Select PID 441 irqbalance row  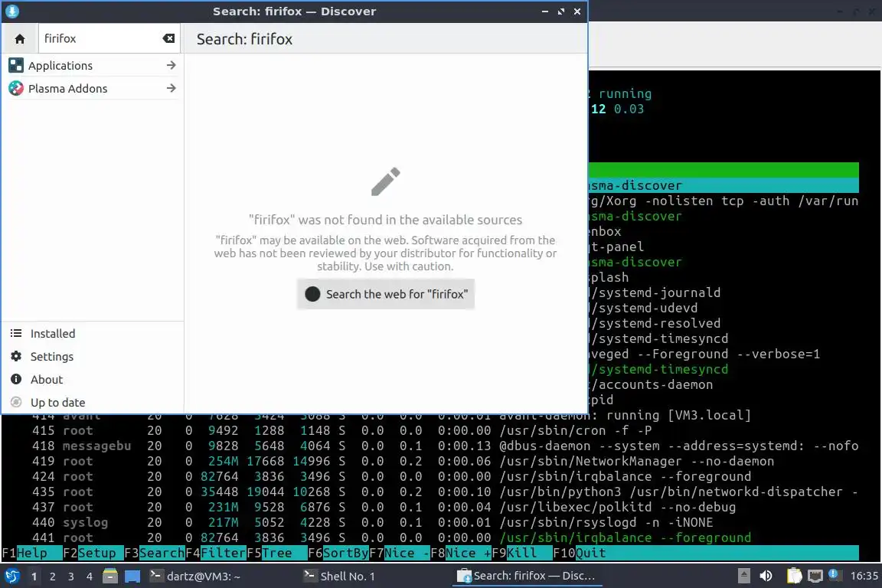click(430, 537)
